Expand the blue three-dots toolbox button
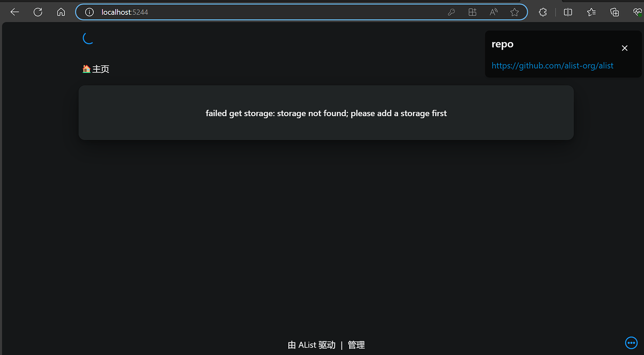Image resolution: width=644 pixels, height=355 pixels. click(x=631, y=343)
